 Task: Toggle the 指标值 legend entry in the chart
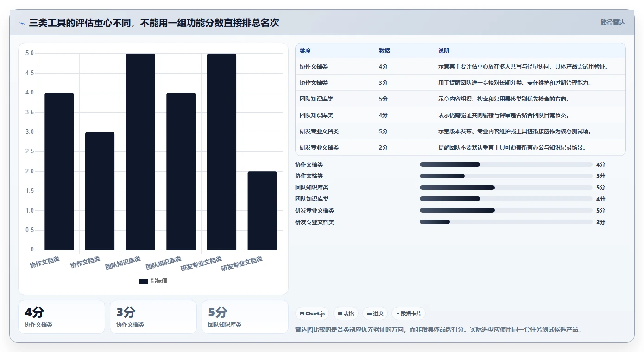(x=153, y=281)
